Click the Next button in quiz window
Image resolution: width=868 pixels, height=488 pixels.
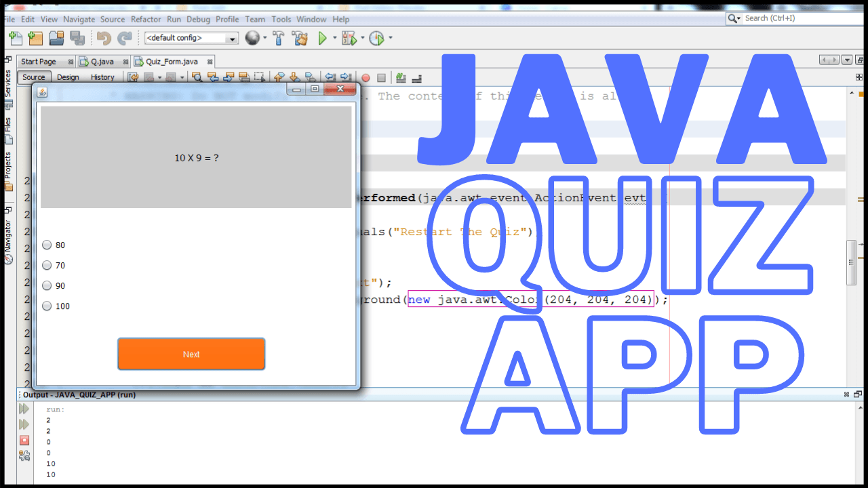point(191,354)
